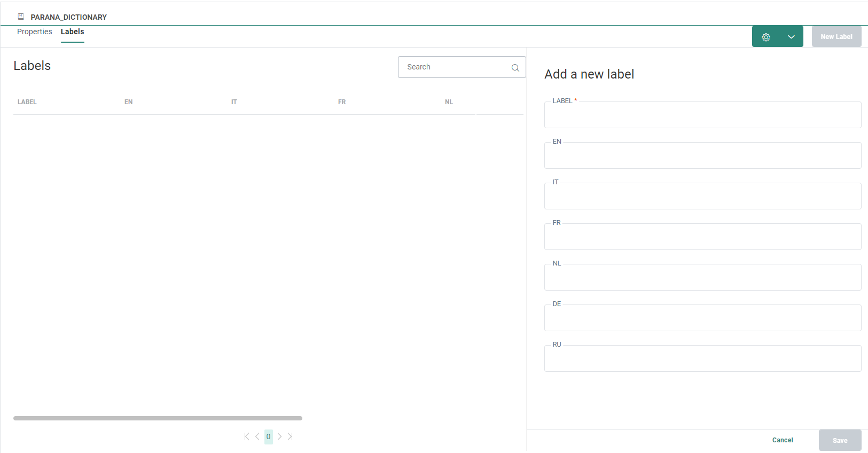Viewport: 868px width, 453px height.
Task: Click the IT translation input
Action: pos(702,197)
